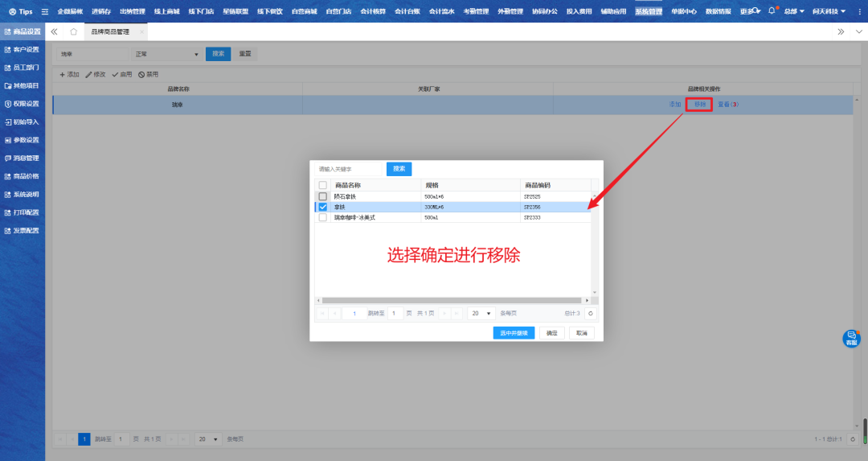Open the 系统管理 top menu
The width and height of the screenshot is (868, 461).
pos(649,11)
